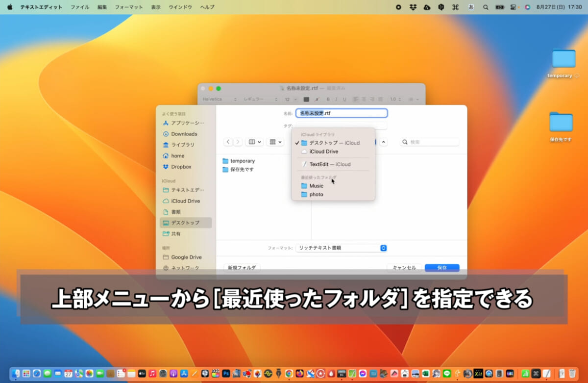Open Finder from the Dock
The image size is (588, 383).
point(16,373)
